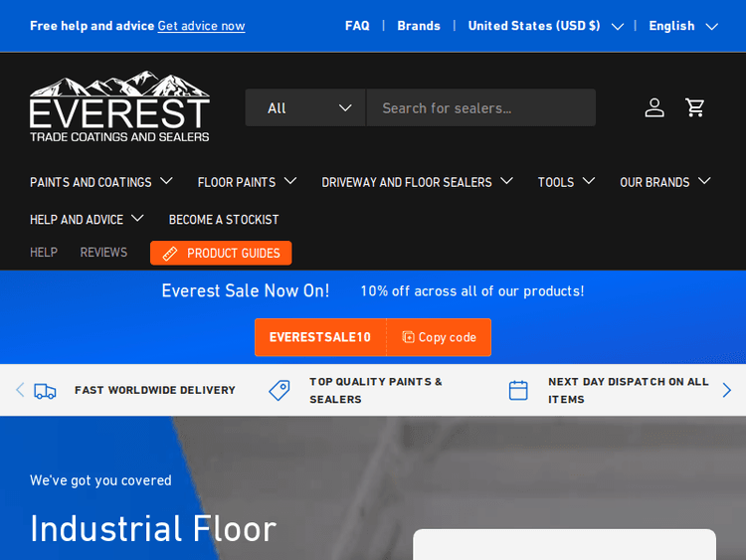The width and height of the screenshot is (746, 560).
Task: Click 10% off across all products text
Action: (471, 291)
